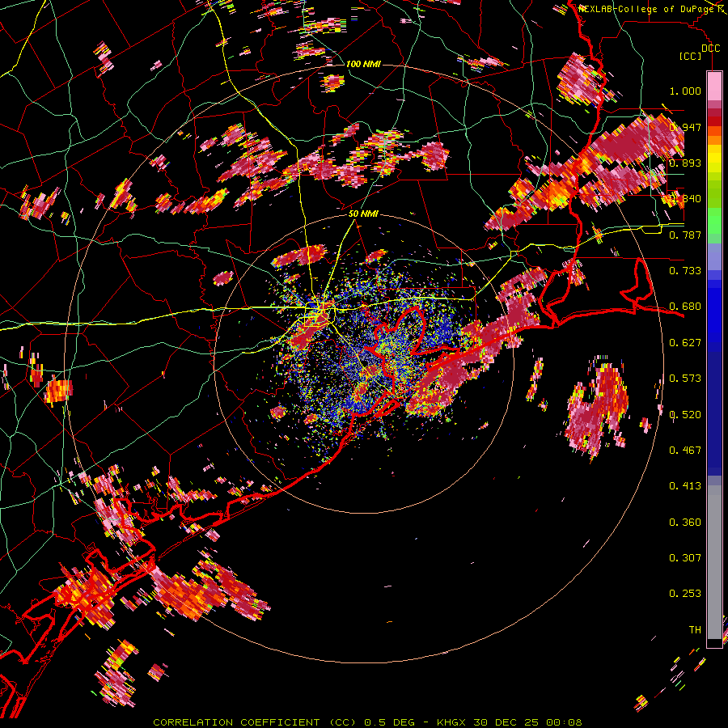728x728 pixels.
Task: Click the 0.840 color scale value
Action: tap(685, 199)
